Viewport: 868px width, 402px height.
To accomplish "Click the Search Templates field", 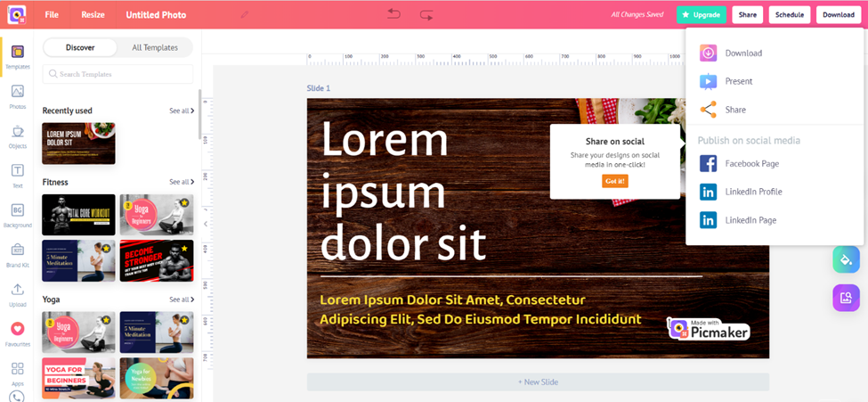I will tap(118, 74).
